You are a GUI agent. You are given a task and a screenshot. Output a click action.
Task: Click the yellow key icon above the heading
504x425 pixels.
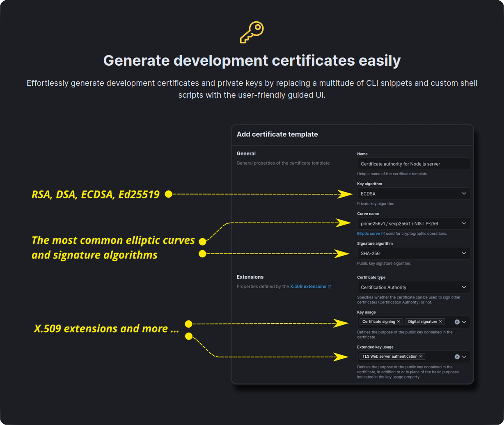[252, 32]
